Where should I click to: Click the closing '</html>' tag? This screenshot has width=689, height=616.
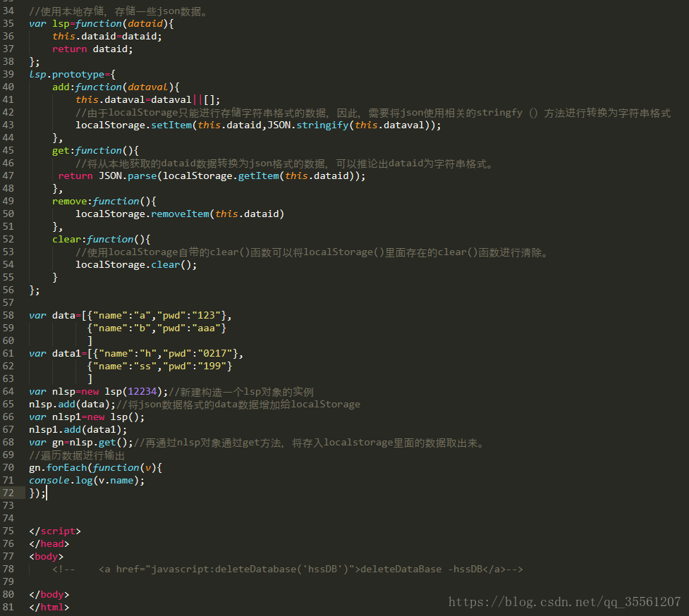pos(49,607)
